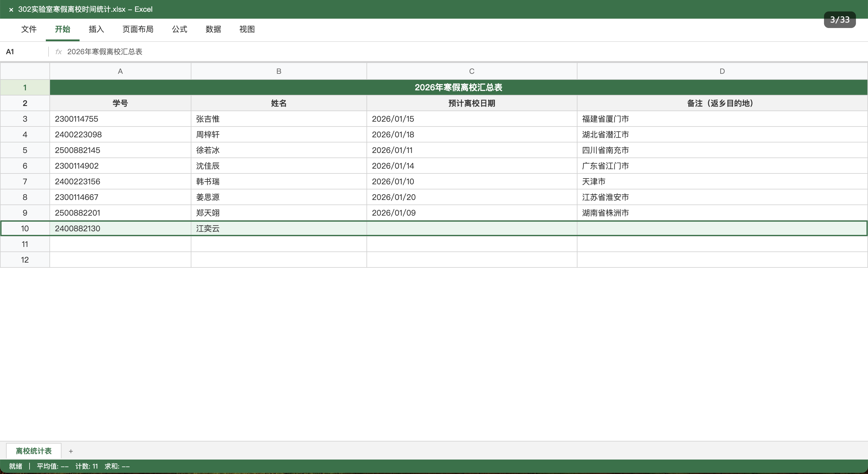This screenshot has height=474, width=868.
Task: Click the fx formula icon
Action: click(58, 51)
